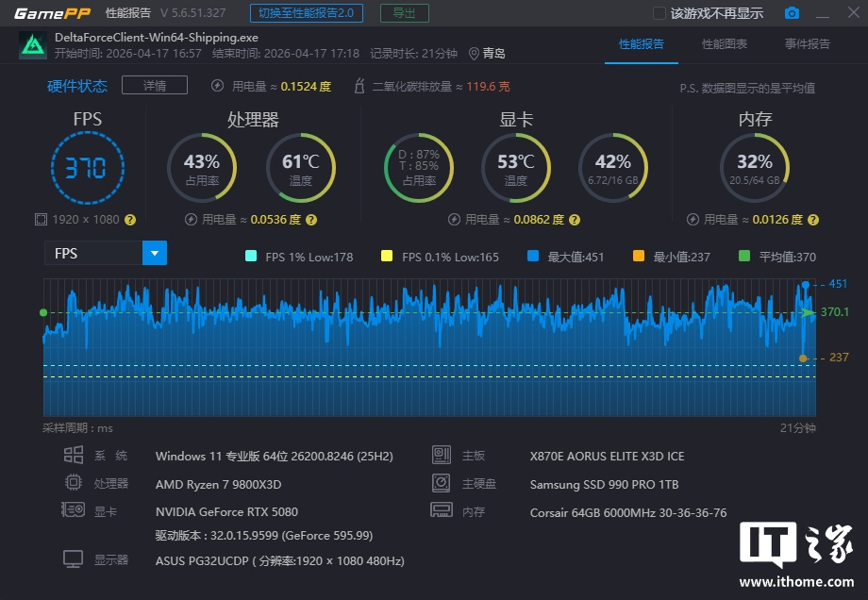The width and height of the screenshot is (868, 600).
Task: Click the CO2 emission bottle icon
Action: 359,86
